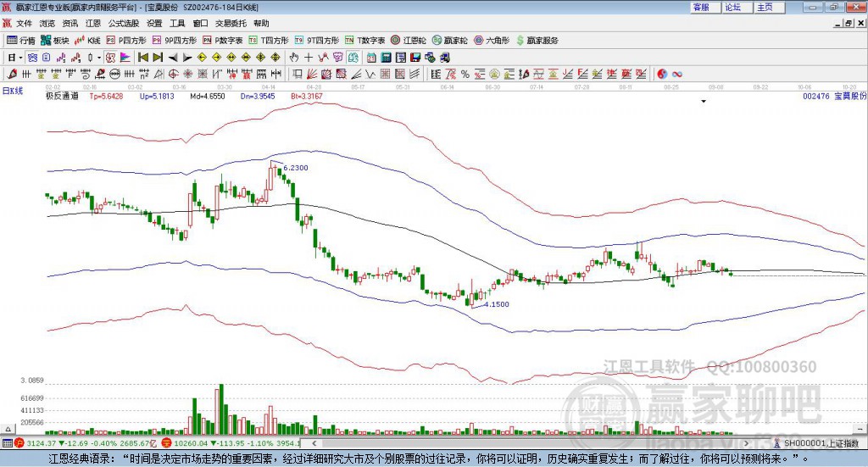Step chart right with black right arrow
The image size is (868, 467).
(x=187, y=58)
